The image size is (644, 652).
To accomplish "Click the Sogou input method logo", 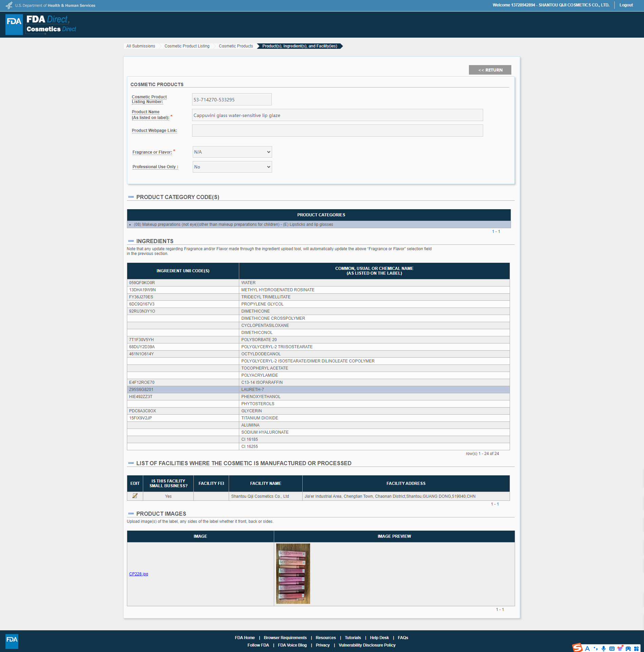I will [x=577, y=648].
